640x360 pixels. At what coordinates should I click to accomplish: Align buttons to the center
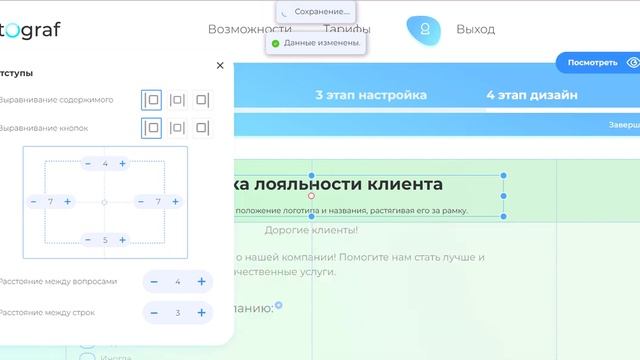(177, 128)
